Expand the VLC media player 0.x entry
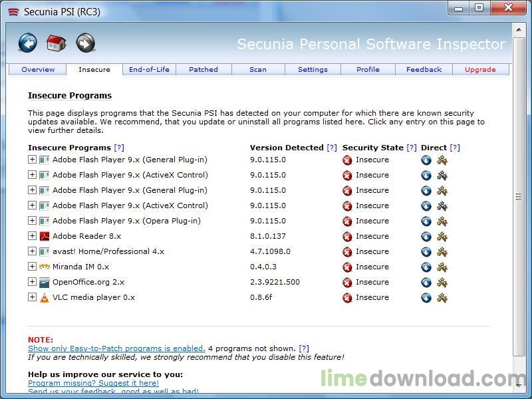532x399 pixels. point(32,297)
